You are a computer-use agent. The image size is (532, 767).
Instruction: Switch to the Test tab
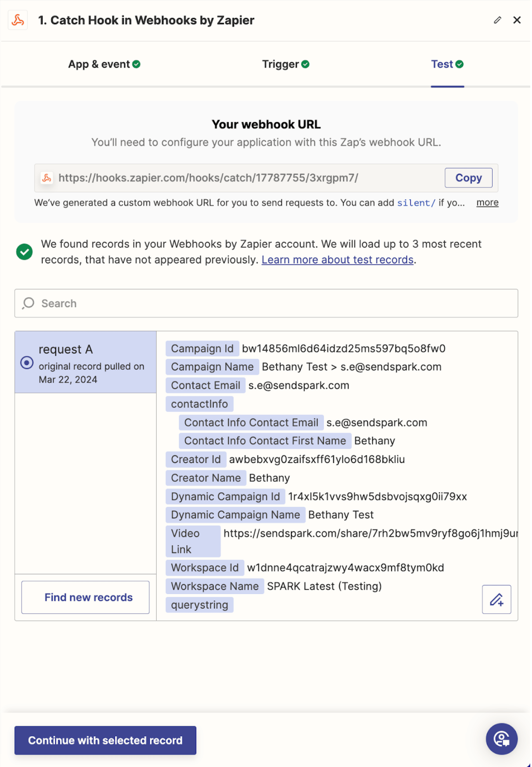pos(447,65)
